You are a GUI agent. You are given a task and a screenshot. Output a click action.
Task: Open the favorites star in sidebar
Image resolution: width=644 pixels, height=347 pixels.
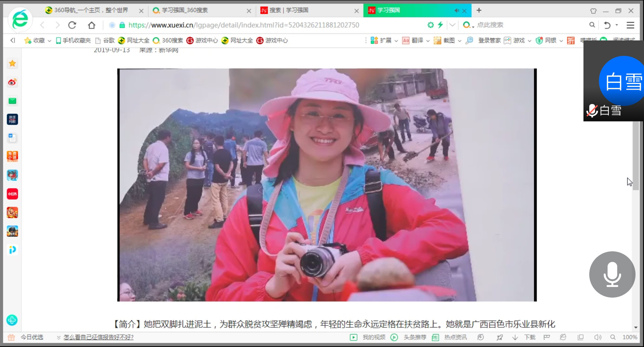tap(12, 63)
